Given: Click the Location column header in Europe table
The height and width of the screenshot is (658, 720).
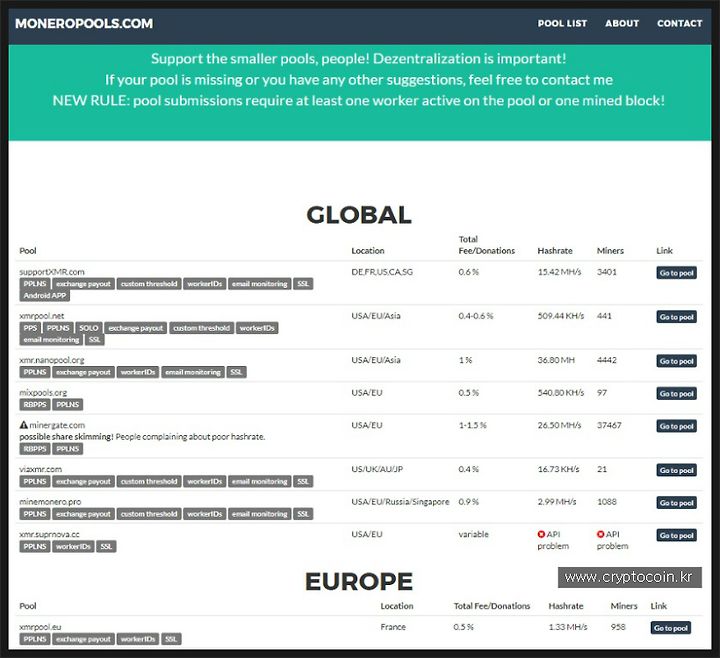Looking at the screenshot, I should 397,606.
